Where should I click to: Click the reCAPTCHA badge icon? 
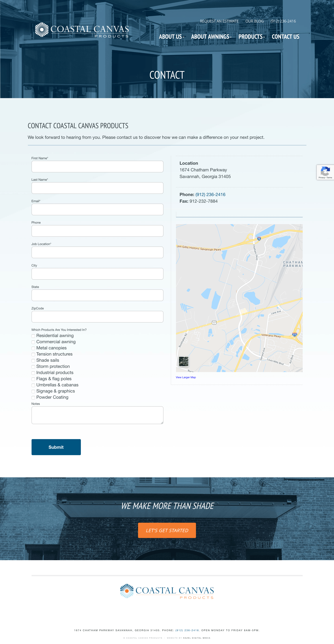[x=325, y=171]
